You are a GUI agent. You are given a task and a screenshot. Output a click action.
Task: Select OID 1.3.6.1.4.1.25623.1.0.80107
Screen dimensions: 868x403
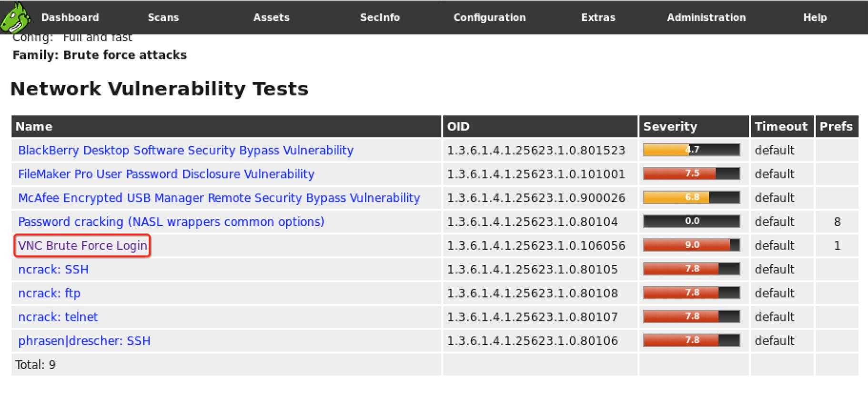point(532,317)
